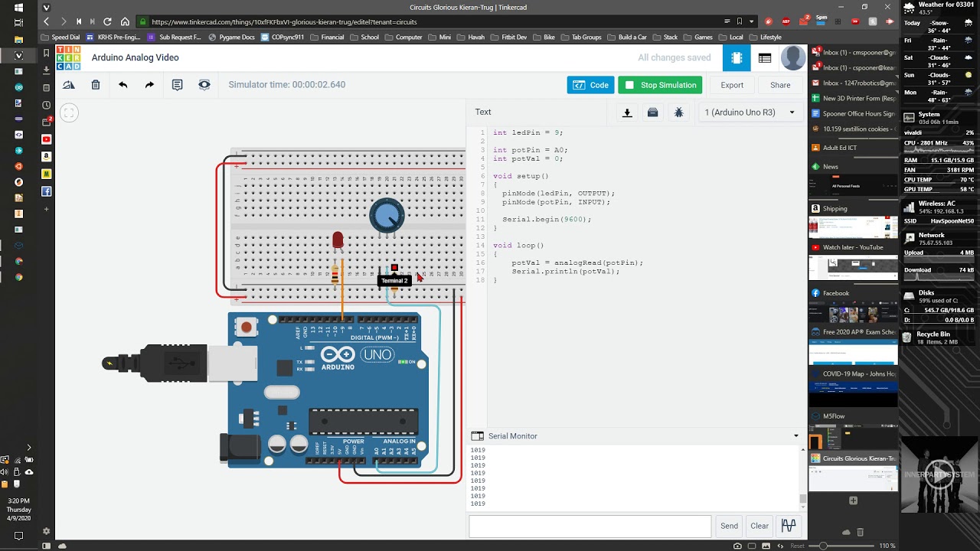Open the component list view icon
This screenshot has height=551, width=980.
pyautogui.click(x=765, y=57)
